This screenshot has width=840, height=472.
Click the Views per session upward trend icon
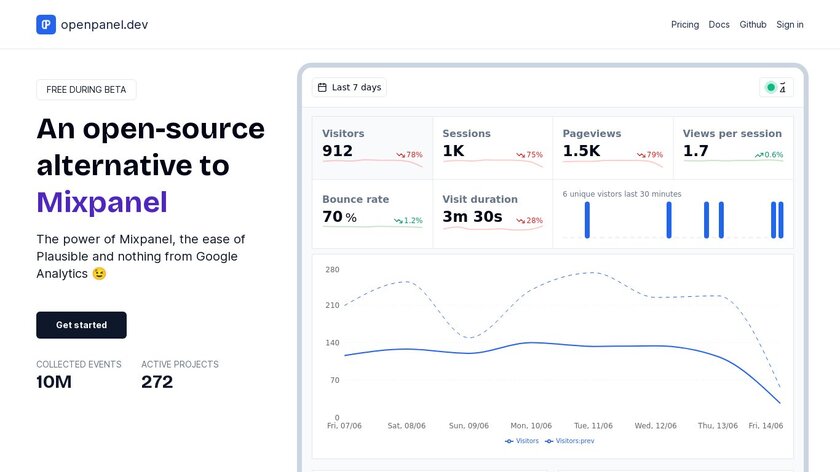click(x=759, y=155)
